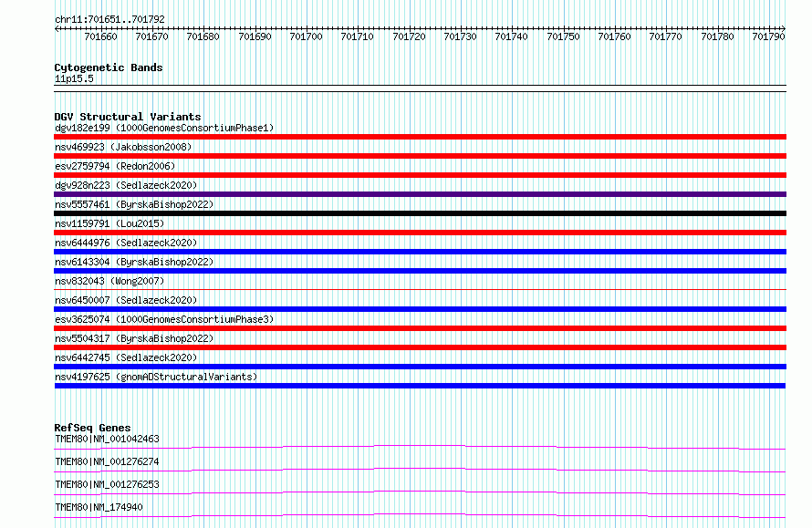Click the blue bar under nsv6444976
This screenshot has width=812, height=528.
(x=420, y=252)
